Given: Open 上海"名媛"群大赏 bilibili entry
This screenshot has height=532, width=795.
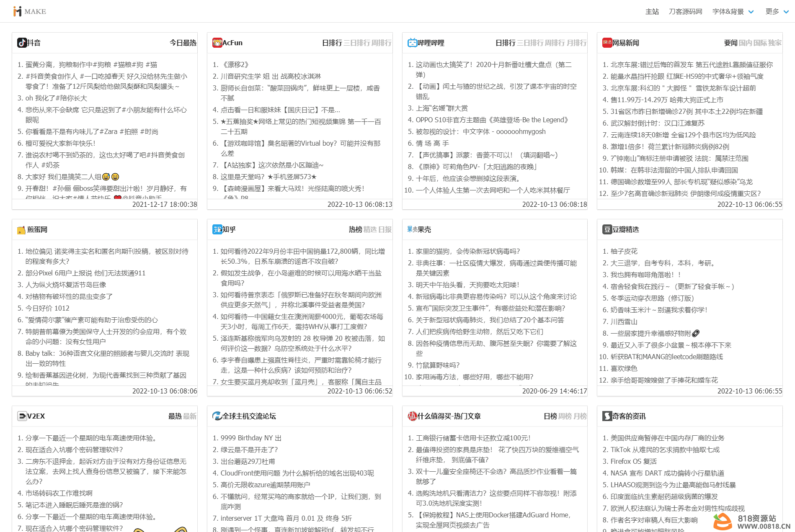Looking at the screenshot, I should pos(441,108).
